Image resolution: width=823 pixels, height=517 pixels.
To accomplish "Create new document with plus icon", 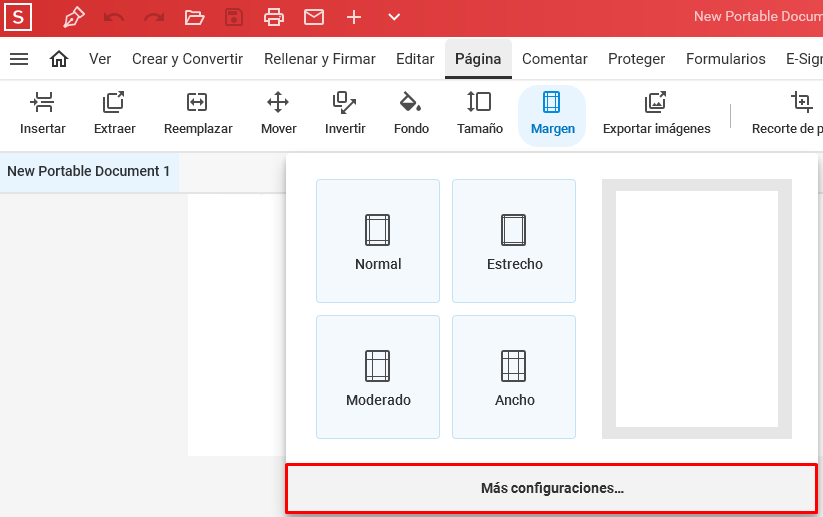I will click(354, 17).
